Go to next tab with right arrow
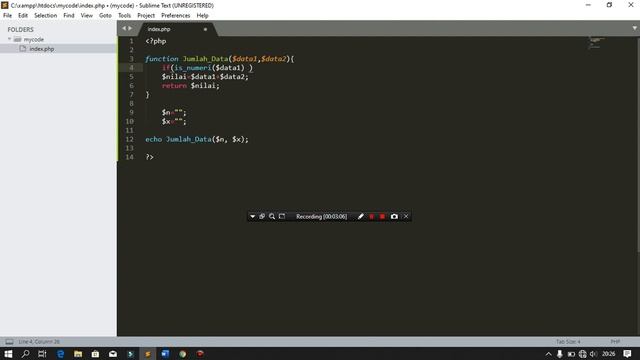Image resolution: width=640 pixels, height=360 pixels. click(130, 29)
